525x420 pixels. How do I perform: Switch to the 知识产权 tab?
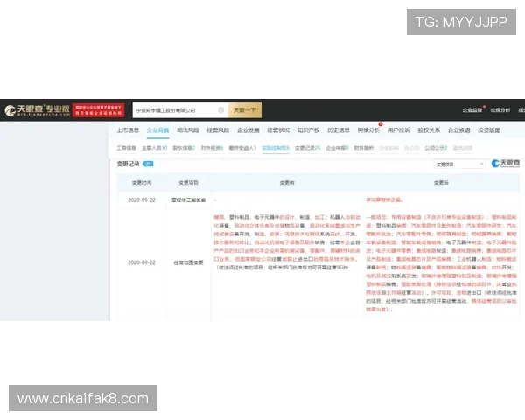click(x=308, y=130)
